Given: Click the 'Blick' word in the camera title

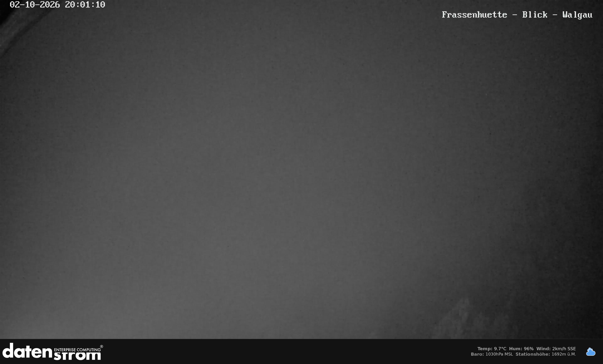Looking at the screenshot, I should point(535,15).
